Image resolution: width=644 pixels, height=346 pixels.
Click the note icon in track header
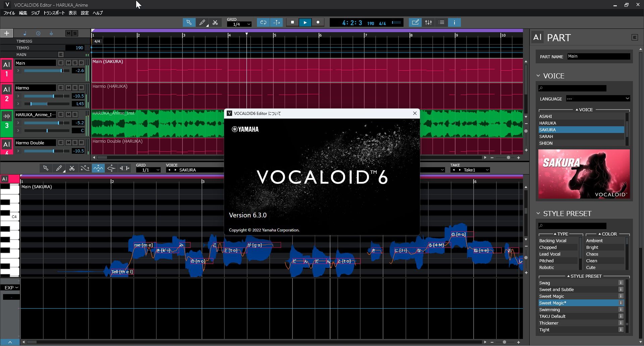(25, 33)
